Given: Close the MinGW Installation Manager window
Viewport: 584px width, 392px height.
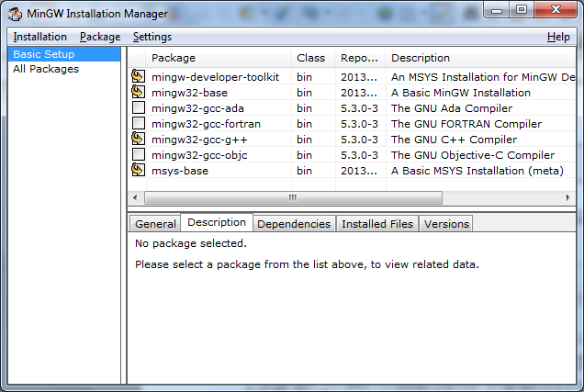Looking at the screenshot, I should [x=556, y=10].
